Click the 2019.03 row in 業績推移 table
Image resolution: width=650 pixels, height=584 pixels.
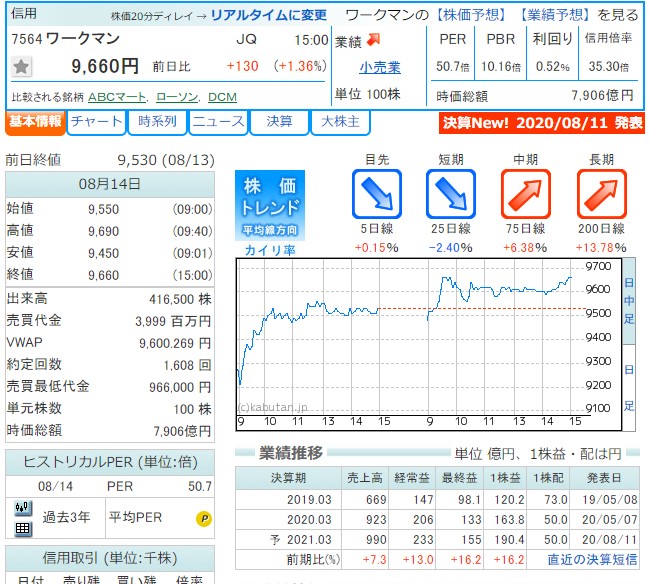(437, 500)
